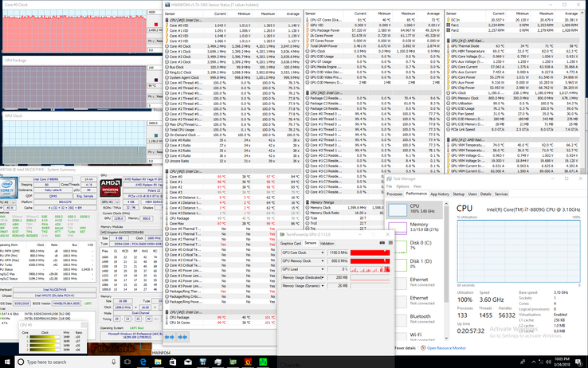588x368 pixels.
Task: Open the Memory Usage (Dedicated) dropdown
Action: point(322,277)
